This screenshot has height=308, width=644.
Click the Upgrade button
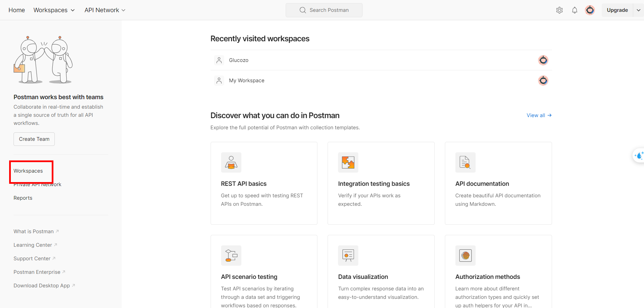click(617, 10)
